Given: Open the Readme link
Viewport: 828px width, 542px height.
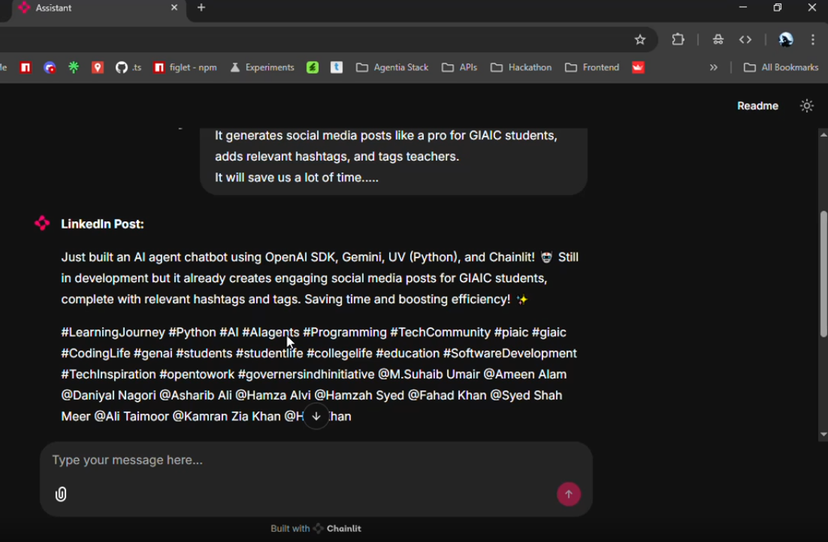Looking at the screenshot, I should coord(757,106).
